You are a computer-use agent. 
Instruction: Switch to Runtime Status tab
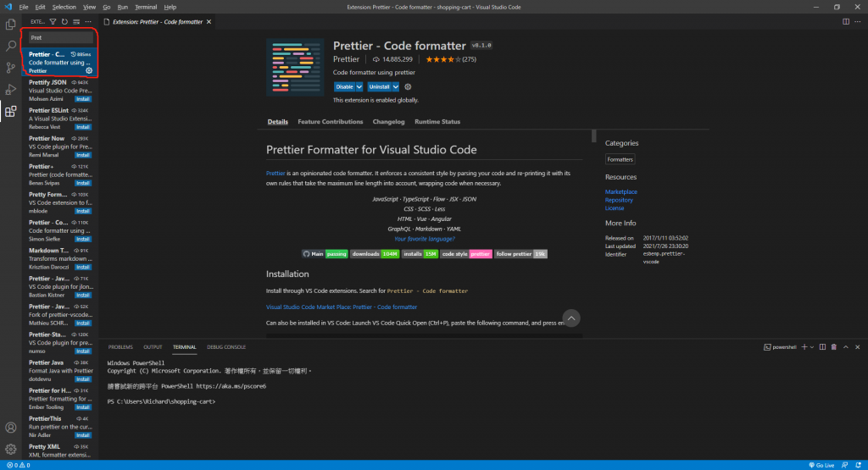tap(437, 122)
